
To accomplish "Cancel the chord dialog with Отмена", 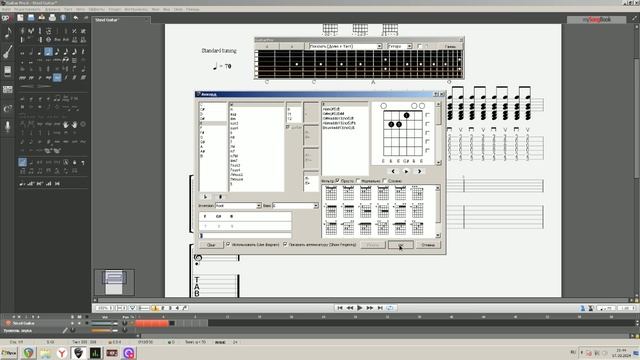I will tap(428, 245).
